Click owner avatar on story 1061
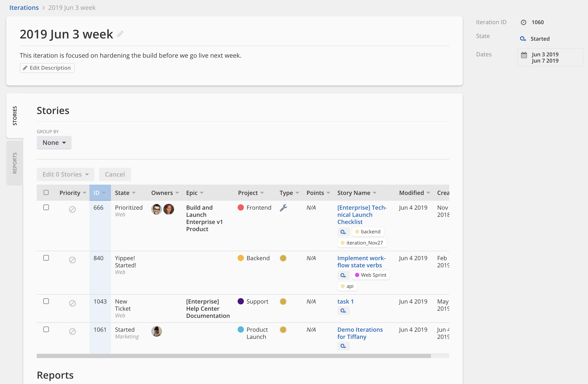Screen dimensions: 588x384 click(x=156, y=331)
